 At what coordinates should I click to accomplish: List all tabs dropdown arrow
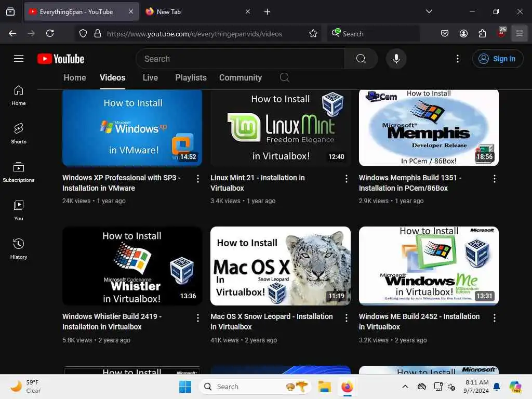tap(429, 11)
